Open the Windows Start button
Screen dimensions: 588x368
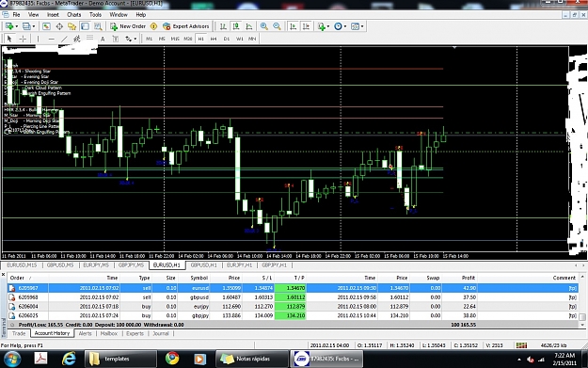tap(11, 359)
